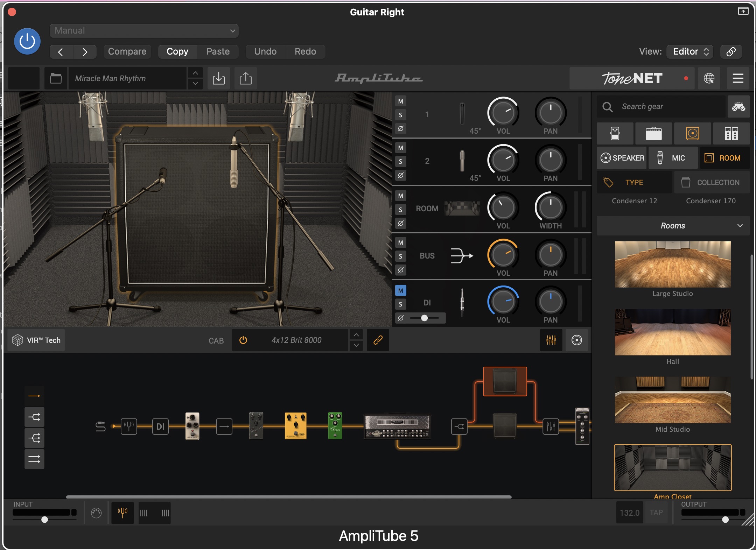Solo the DI channel
The image size is (756, 550).
pos(401,304)
